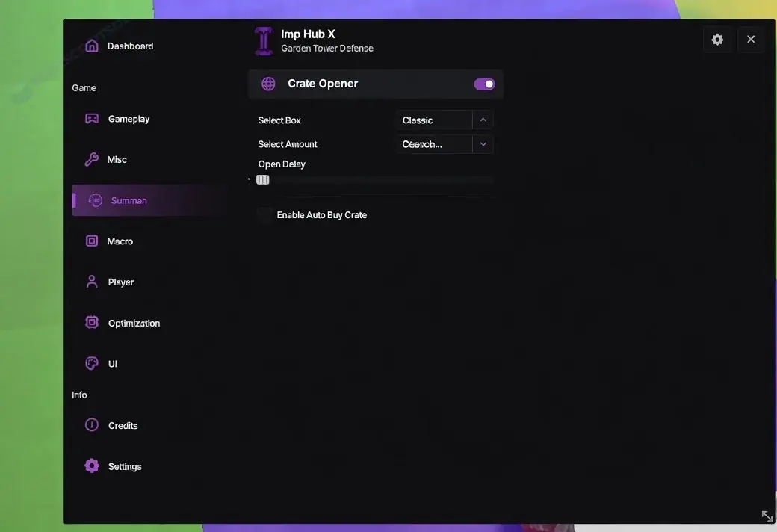This screenshot has width=777, height=532.
Task: Click the Imp Hub X logo
Action: tap(264, 41)
